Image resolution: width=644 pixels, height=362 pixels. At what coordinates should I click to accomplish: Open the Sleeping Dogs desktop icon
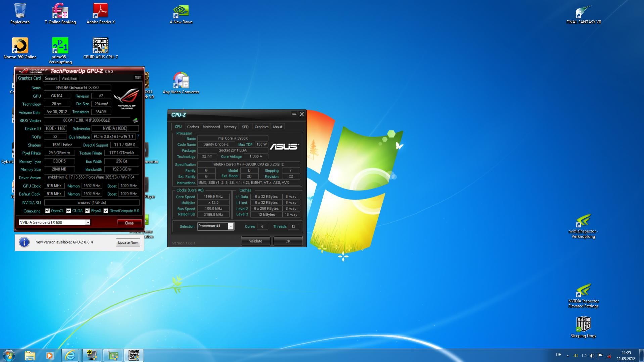pyautogui.click(x=584, y=327)
